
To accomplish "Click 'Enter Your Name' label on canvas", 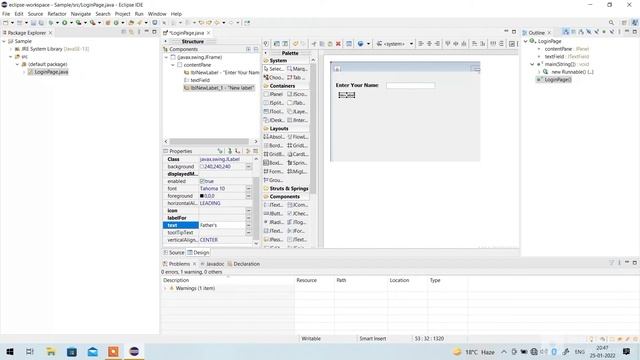I will pos(357,85).
